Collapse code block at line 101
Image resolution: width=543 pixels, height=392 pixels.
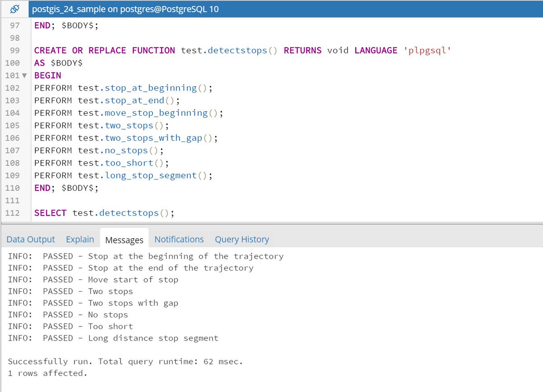(x=24, y=76)
